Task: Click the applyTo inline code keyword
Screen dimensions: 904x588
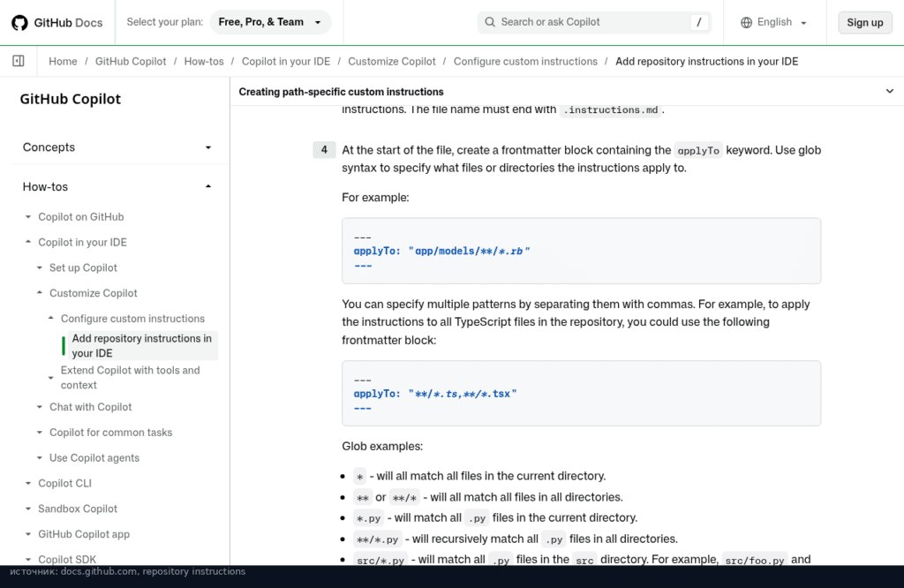Action: 698,150
